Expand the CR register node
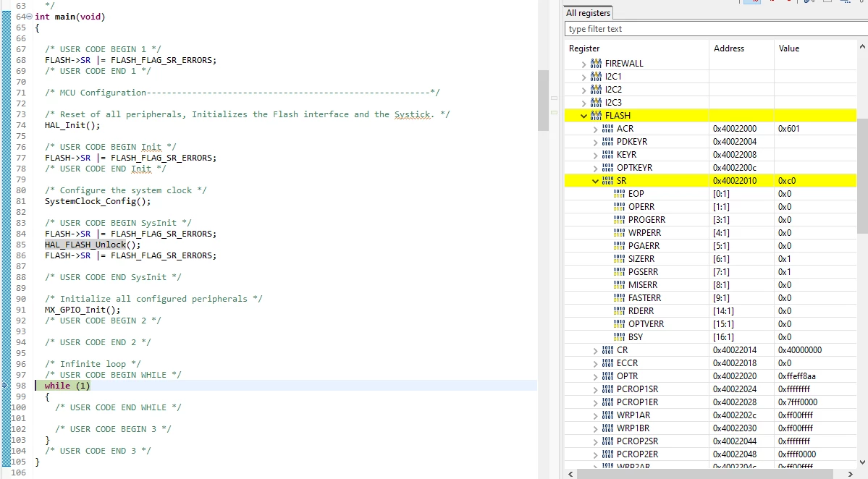Screen dimensions: 868x479 [x=595, y=351]
